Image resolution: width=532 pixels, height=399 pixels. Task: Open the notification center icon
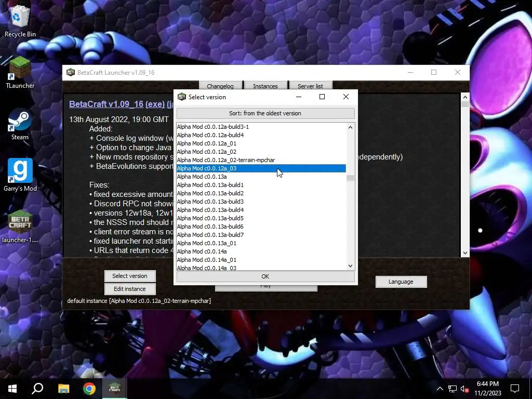point(515,389)
